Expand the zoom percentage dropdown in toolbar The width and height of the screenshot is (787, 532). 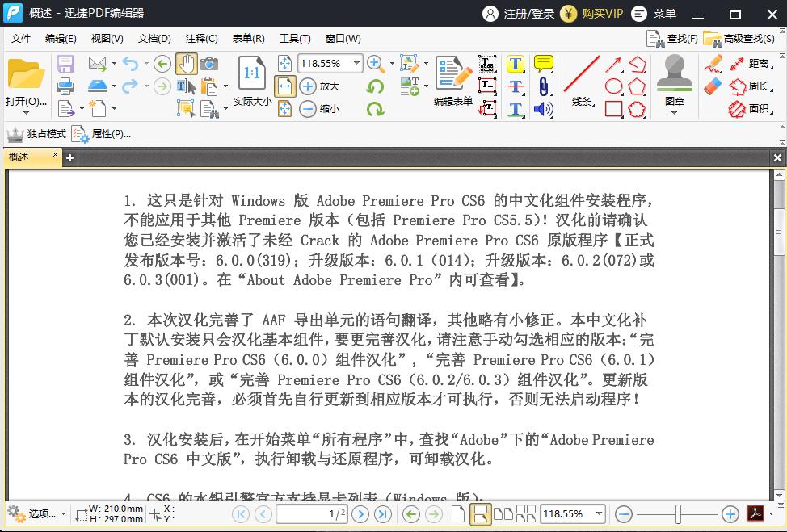coord(356,63)
